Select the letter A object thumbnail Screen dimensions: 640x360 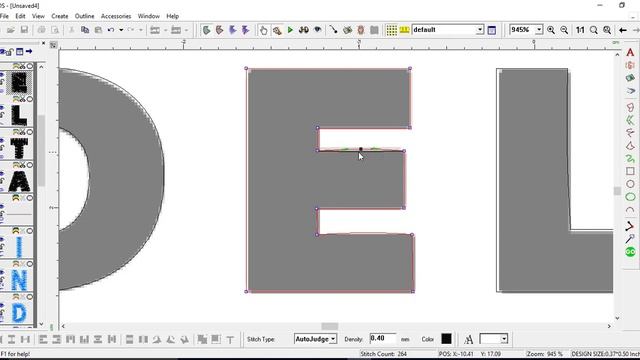click(x=19, y=181)
